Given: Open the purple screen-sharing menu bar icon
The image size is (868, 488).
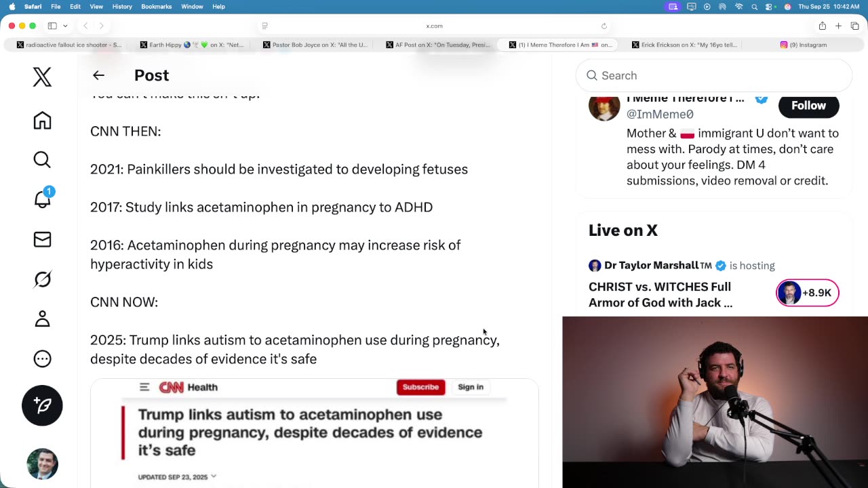Looking at the screenshot, I should click(x=673, y=7).
